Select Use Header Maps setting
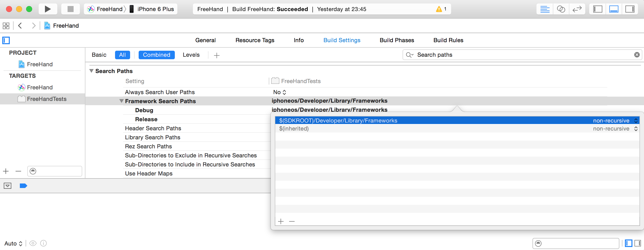The height and width of the screenshot is (250, 644). pyautogui.click(x=149, y=173)
